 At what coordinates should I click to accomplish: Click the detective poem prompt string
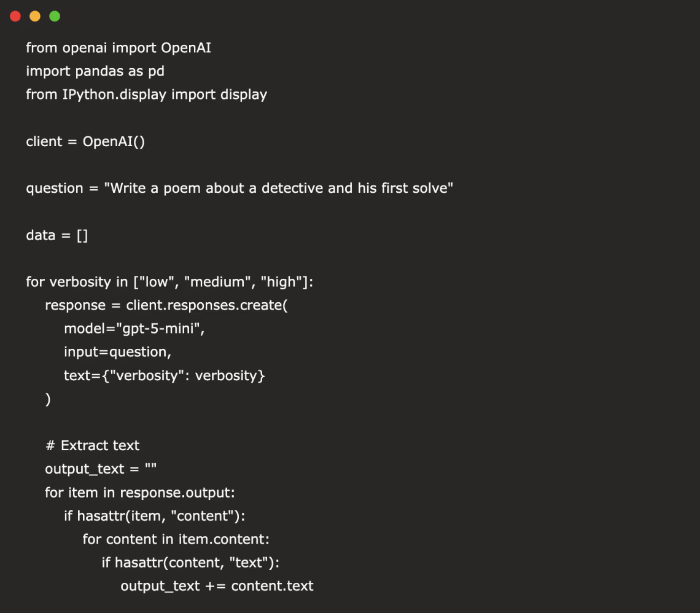click(x=278, y=188)
